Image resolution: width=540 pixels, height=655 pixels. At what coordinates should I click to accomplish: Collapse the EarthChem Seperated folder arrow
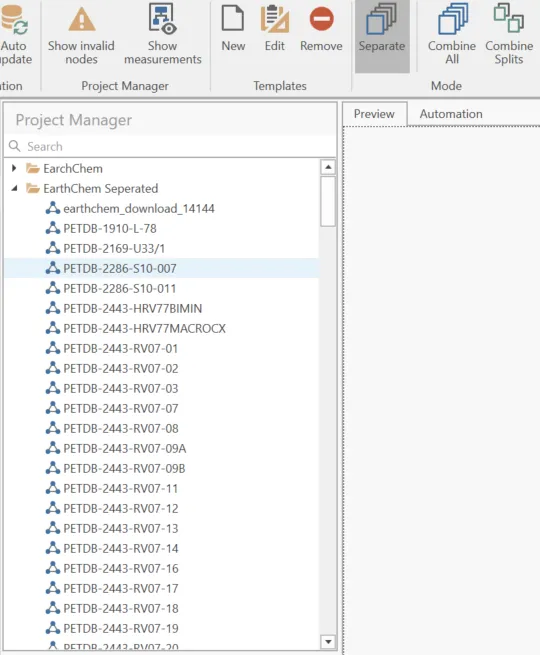14,188
